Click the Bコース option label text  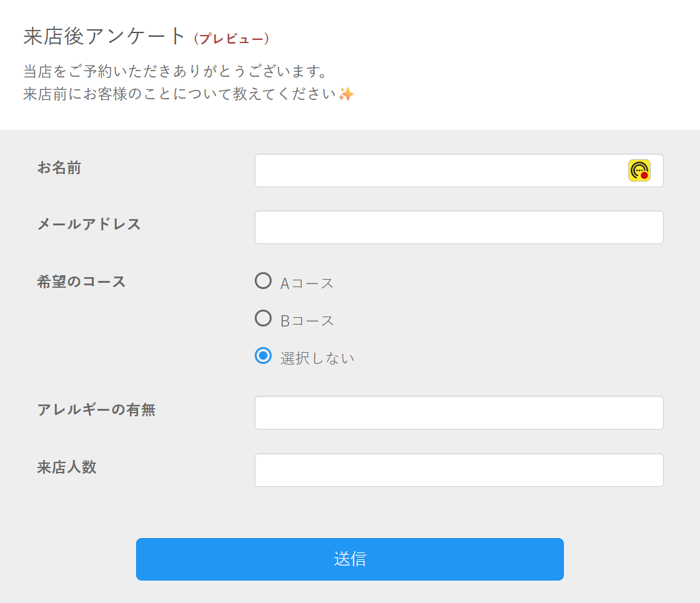(307, 321)
